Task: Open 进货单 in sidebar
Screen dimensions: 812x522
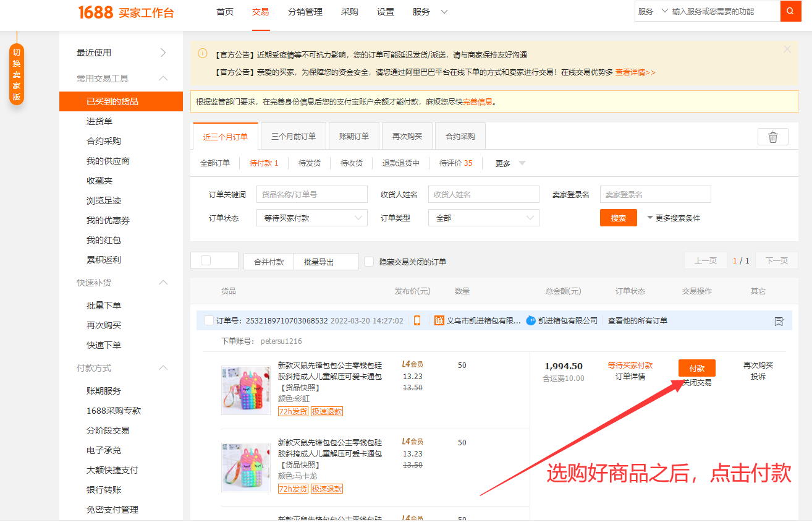Action: (99, 121)
